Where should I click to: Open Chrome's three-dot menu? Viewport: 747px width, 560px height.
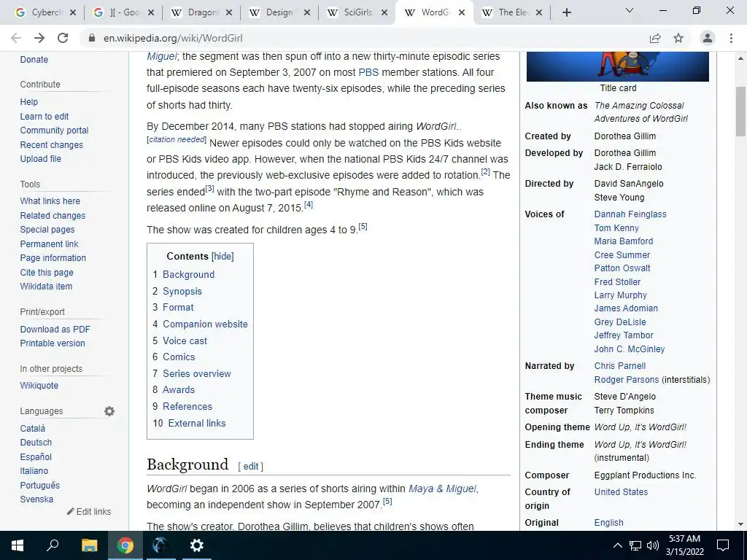coord(731,38)
